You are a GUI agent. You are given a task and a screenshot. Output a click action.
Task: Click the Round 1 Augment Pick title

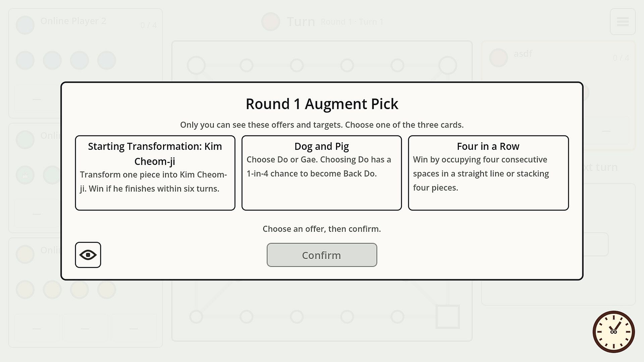[x=322, y=104]
